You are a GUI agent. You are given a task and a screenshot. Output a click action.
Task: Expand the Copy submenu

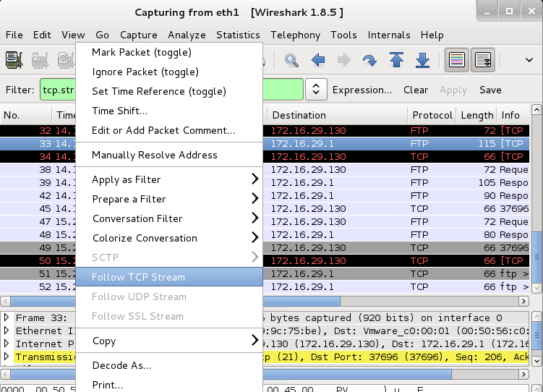point(169,341)
